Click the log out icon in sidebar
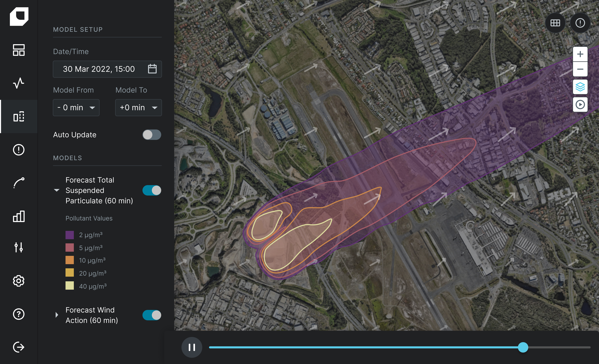 (19, 347)
